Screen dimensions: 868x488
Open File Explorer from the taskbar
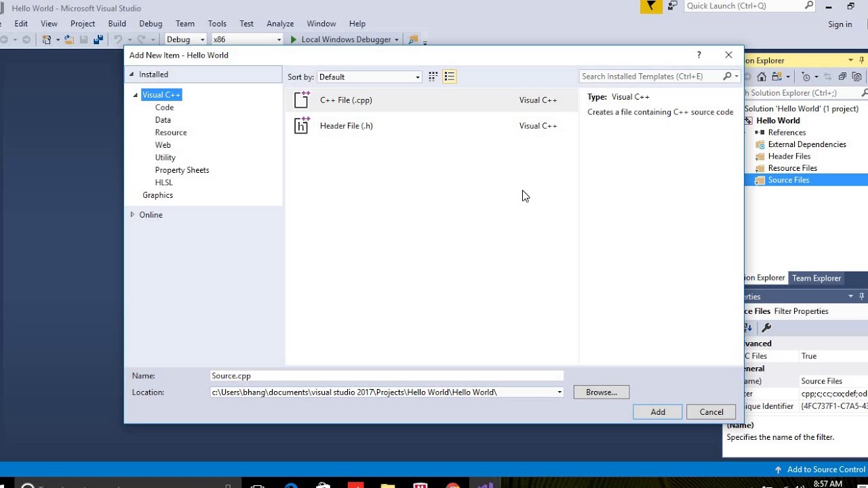387,485
